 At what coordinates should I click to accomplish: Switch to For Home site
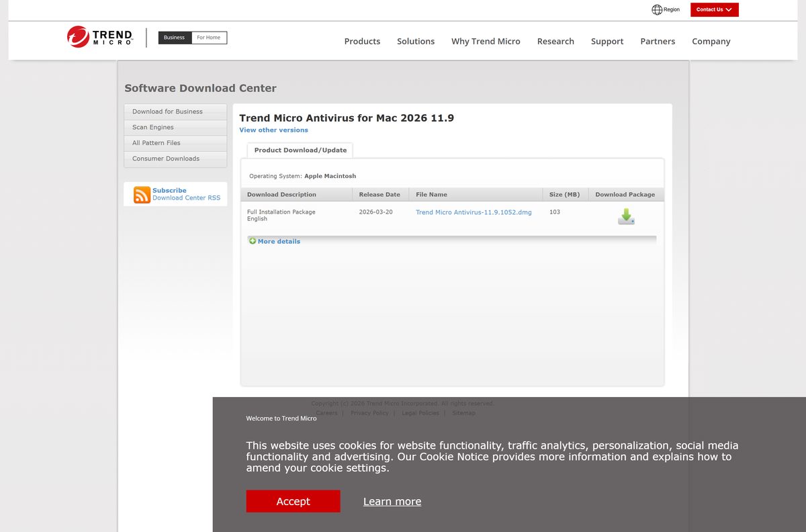click(x=209, y=38)
